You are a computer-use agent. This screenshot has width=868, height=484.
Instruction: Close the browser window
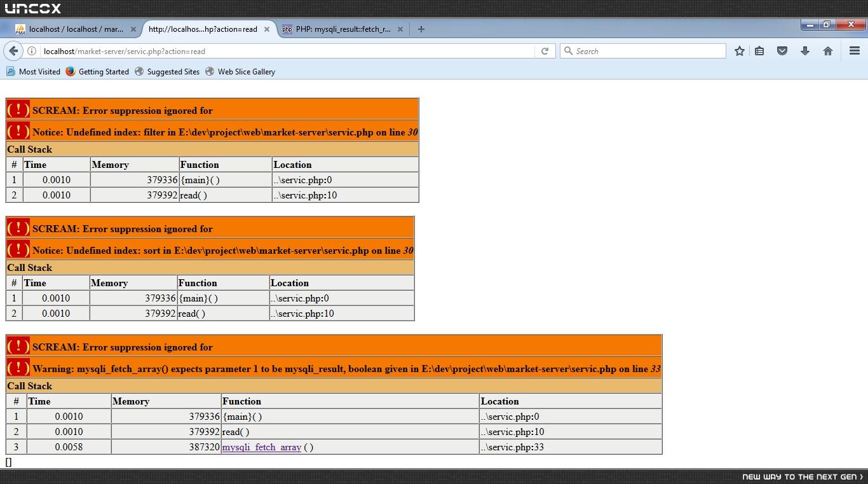click(851, 25)
